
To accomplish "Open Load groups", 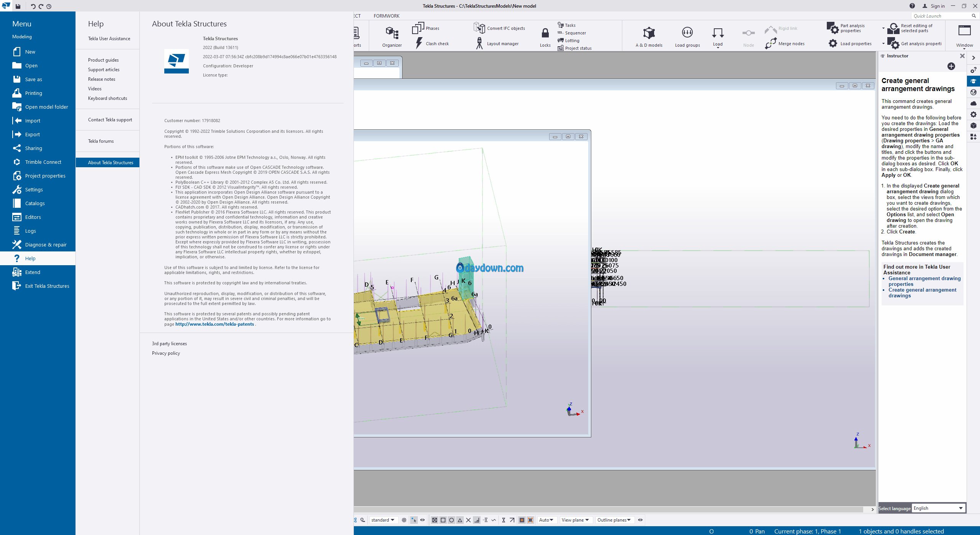I will 687,33.
